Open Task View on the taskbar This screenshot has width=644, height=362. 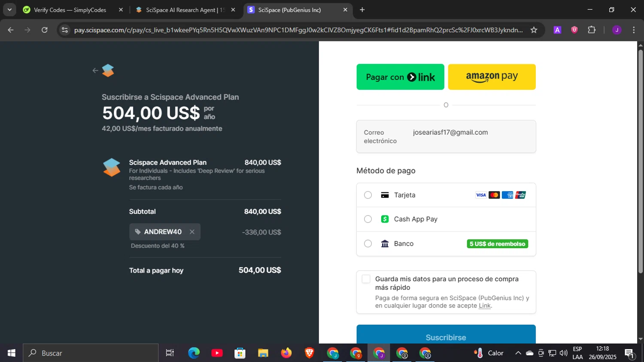click(170, 353)
